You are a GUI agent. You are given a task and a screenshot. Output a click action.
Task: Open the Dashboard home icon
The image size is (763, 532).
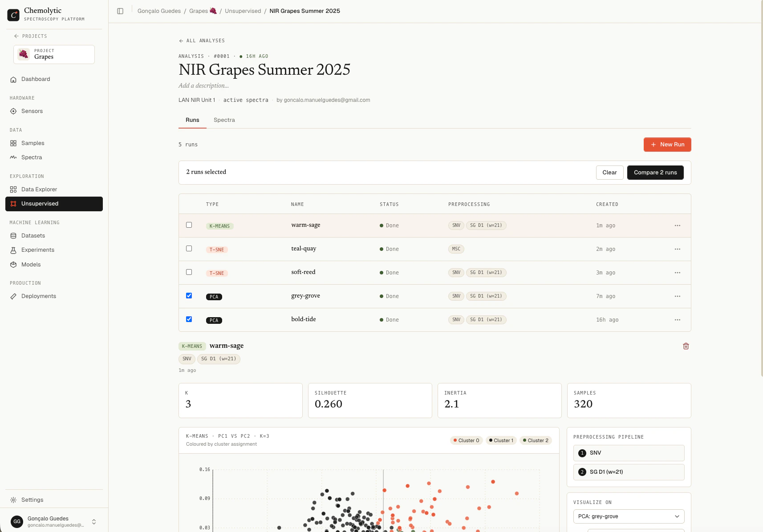[x=13, y=79]
